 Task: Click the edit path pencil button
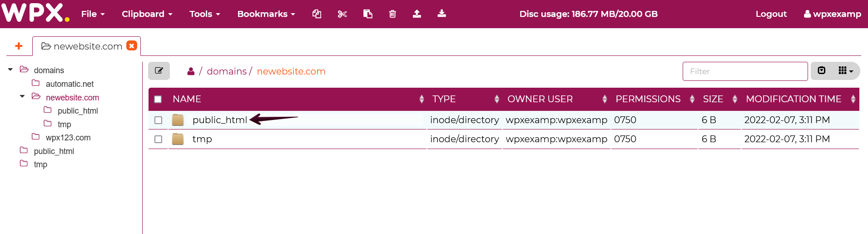(x=159, y=71)
